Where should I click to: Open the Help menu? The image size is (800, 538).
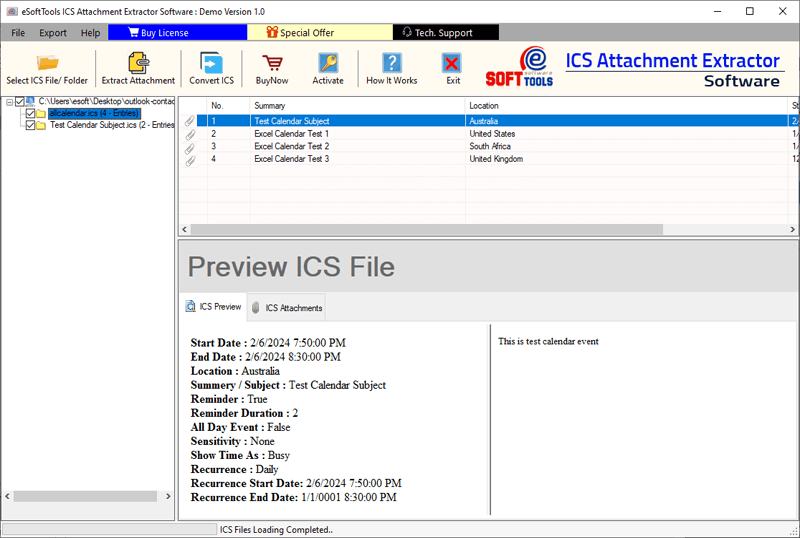(x=90, y=33)
